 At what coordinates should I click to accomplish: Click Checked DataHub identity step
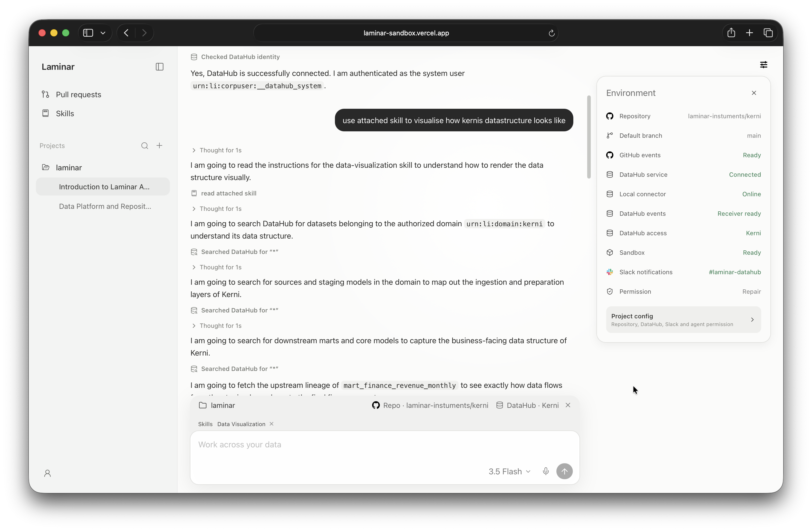tap(235, 57)
